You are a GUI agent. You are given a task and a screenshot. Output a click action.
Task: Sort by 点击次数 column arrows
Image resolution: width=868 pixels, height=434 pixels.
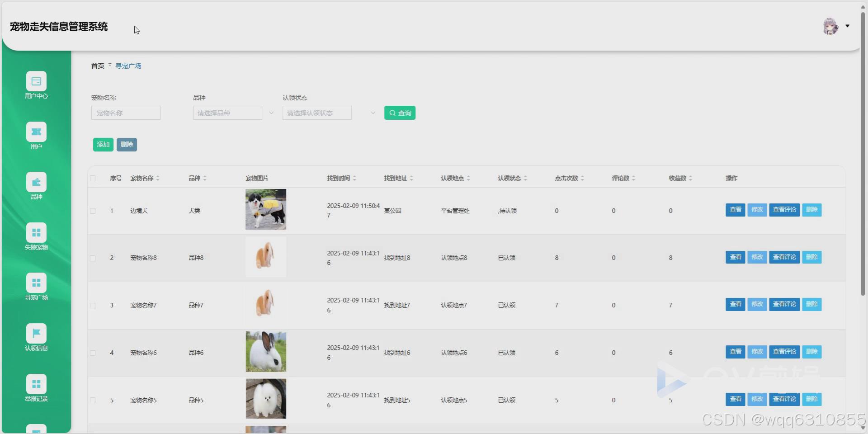click(582, 178)
